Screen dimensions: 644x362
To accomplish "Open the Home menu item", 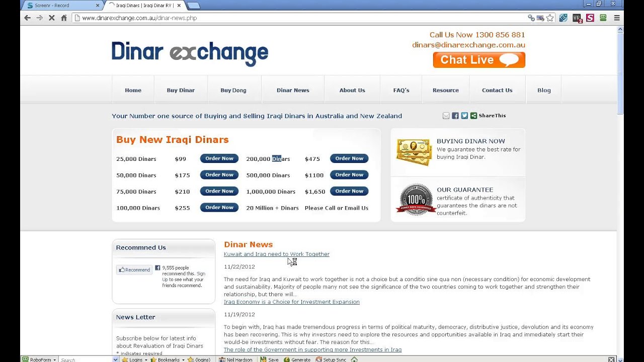I will click(133, 90).
